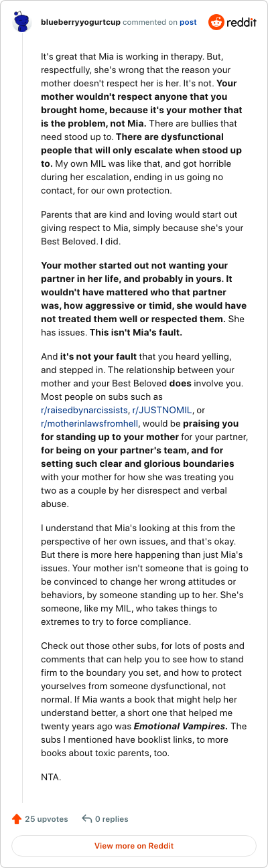Click the "0 replies" label
This screenshot has height=868, width=268.
112,818
